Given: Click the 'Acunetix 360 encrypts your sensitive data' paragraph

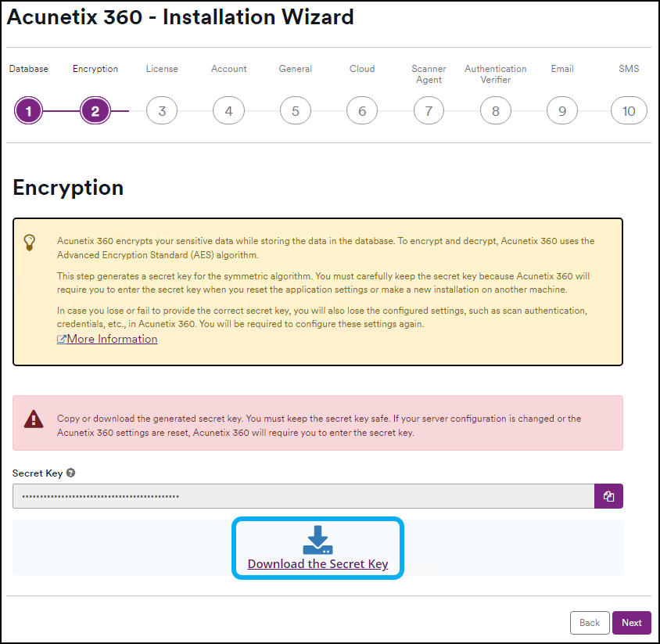Looking at the screenshot, I should (326, 247).
